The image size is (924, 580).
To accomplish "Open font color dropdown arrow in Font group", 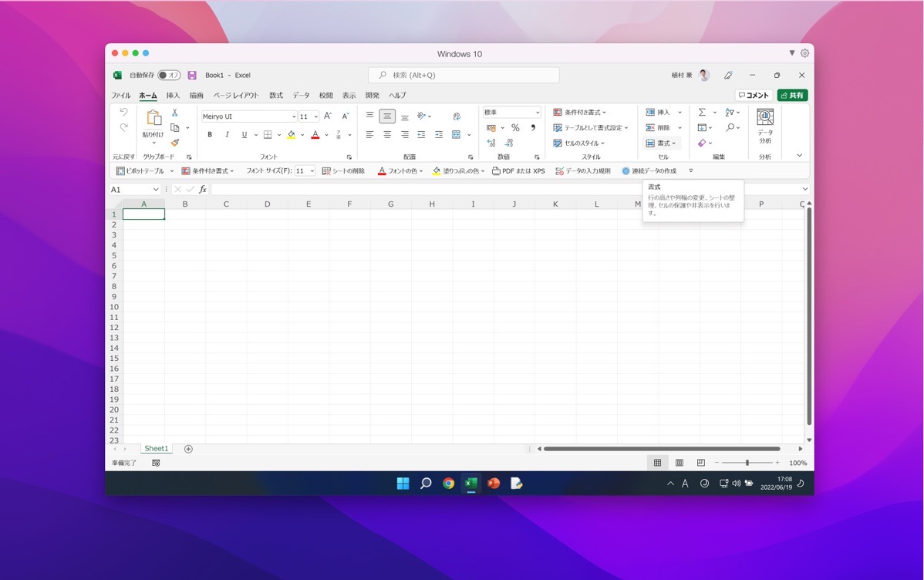I will click(326, 135).
